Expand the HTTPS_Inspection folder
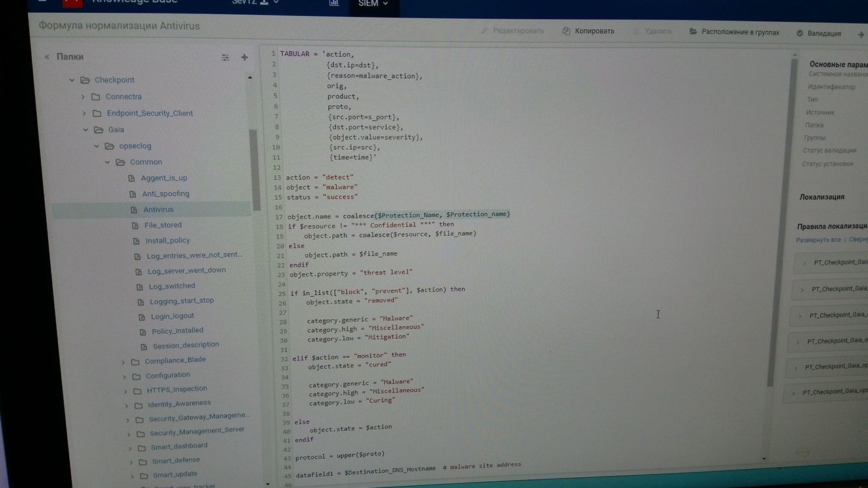 pyautogui.click(x=125, y=391)
